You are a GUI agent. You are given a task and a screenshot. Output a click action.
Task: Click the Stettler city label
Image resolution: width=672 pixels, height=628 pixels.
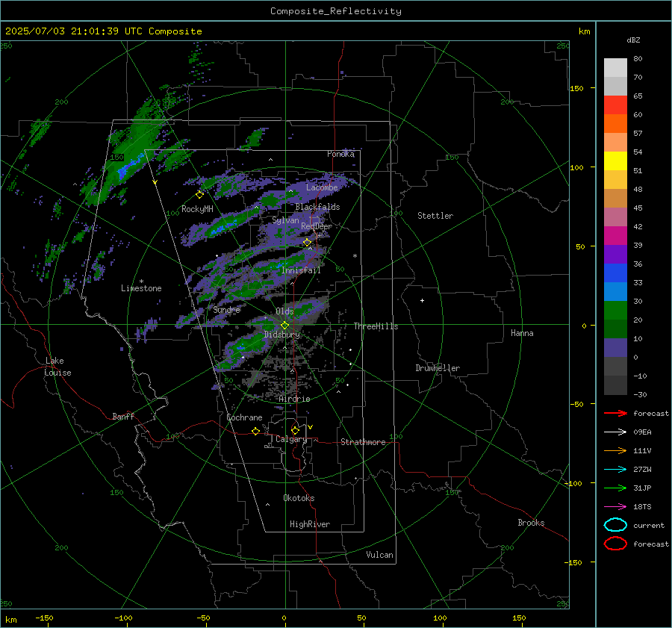(x=435, y=216)
